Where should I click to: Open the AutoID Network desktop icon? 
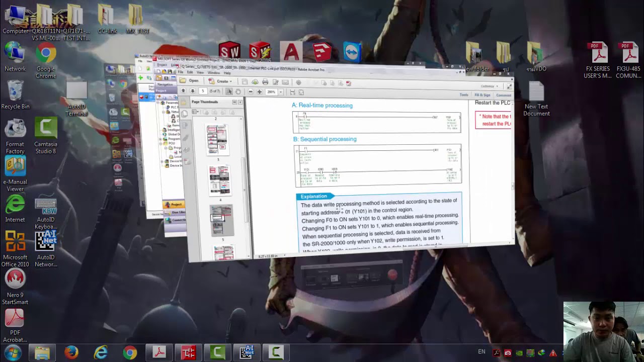point(46,249)
